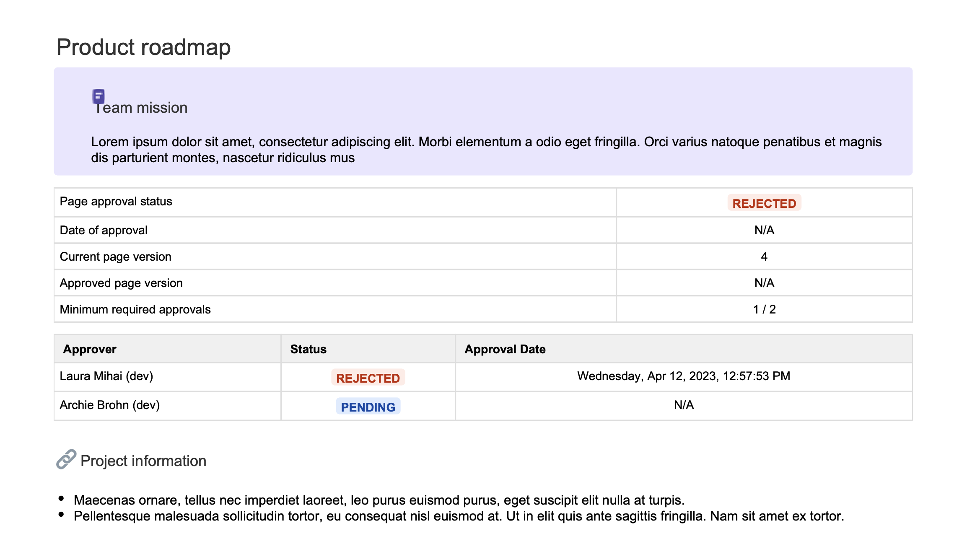Viewport: 980px width, 544px height.
Task: Select the Laura Mihai (dev) approver cell
Action: tap(106, 376)
